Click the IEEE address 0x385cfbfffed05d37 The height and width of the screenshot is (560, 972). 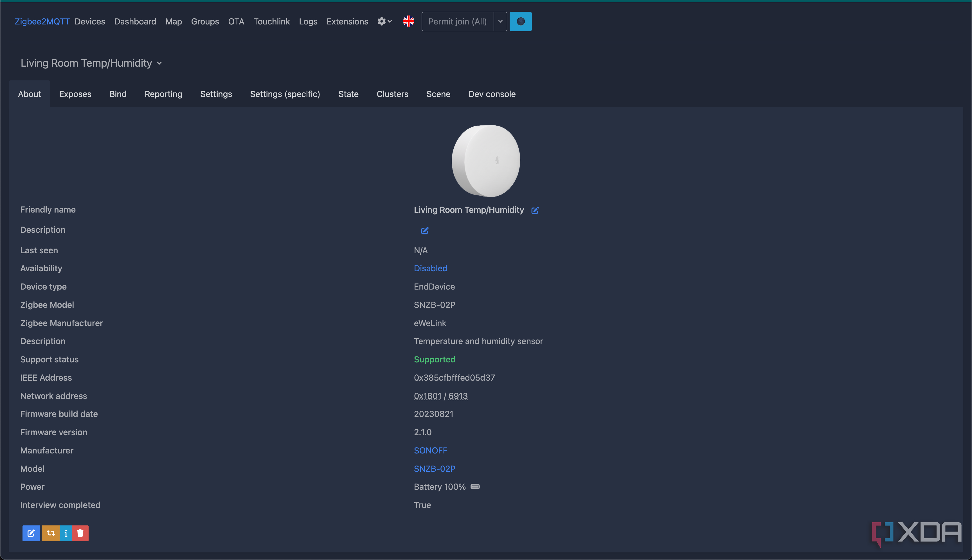(454, 378)
